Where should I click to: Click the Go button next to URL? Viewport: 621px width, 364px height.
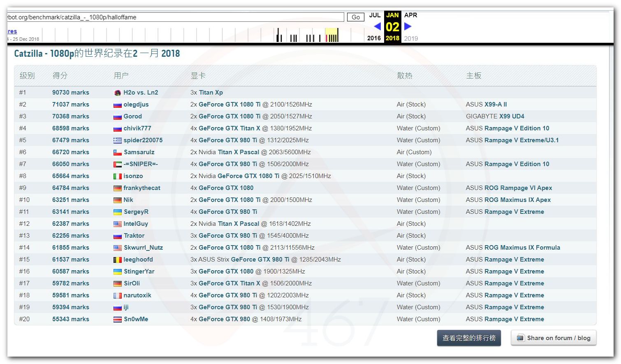[x=356, y=17]
